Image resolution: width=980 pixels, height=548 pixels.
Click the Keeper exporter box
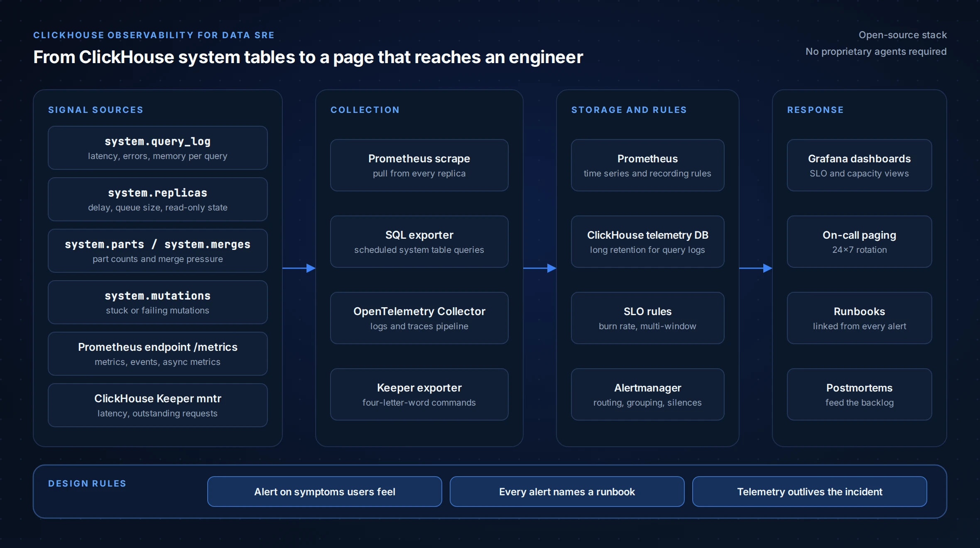click(419, 394)
